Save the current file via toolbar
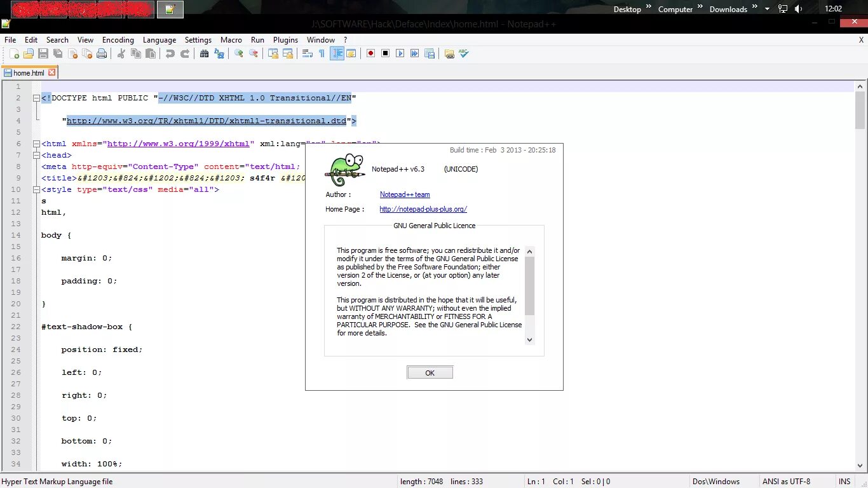Screen dimensions: 868x488 click(43, 53)
